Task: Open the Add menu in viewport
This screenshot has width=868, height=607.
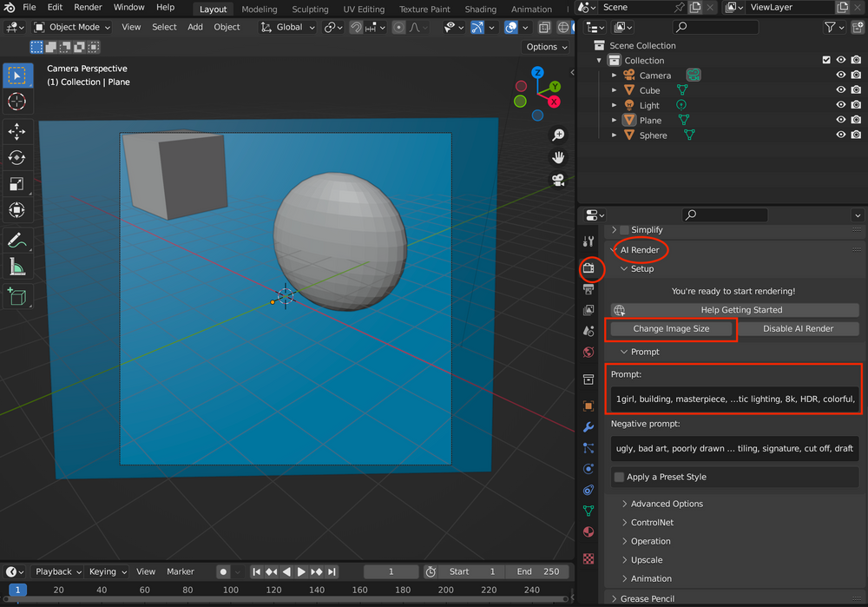Action: coord(194,27)
